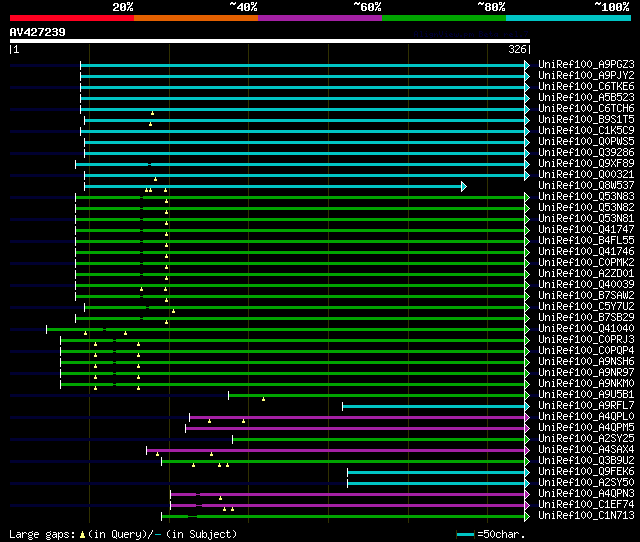Click the cyan Q9FEK6 alignment bar
This screenshot has height=542, width=640.
coord(436,473)
